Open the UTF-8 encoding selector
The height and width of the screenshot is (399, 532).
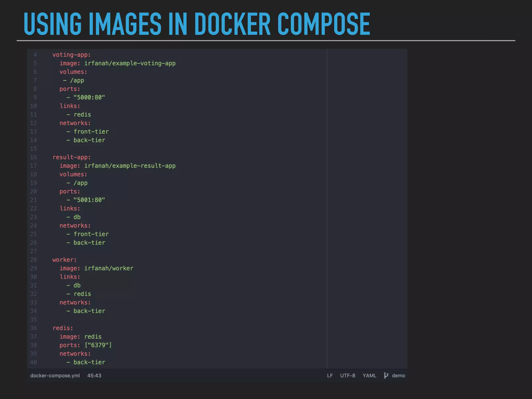click(348, 376)
